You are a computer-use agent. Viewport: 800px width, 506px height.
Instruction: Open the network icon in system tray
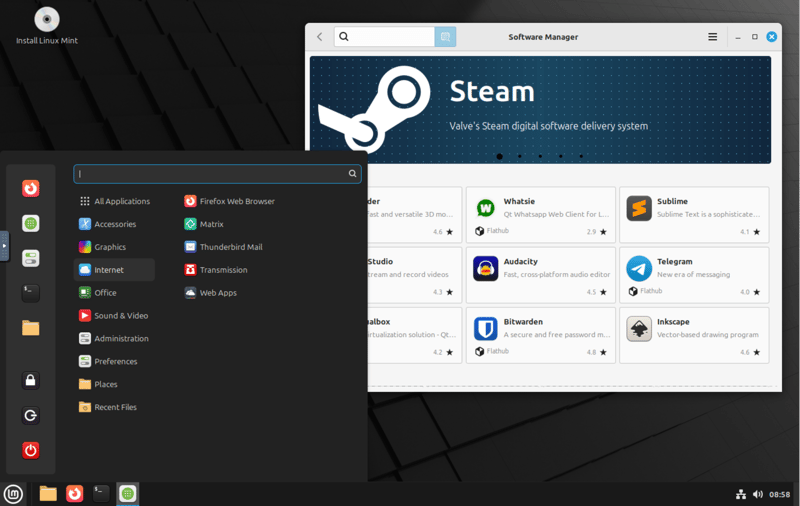pos(741,494)
